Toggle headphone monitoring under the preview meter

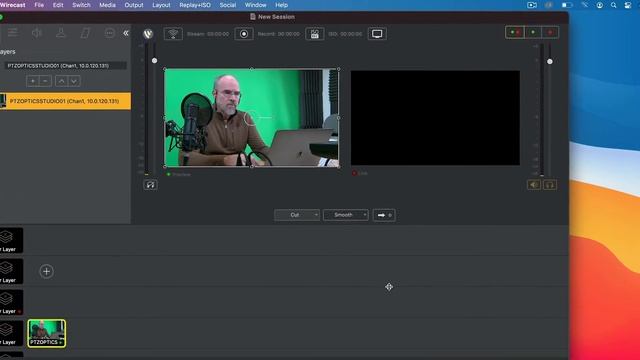point(150,185)
